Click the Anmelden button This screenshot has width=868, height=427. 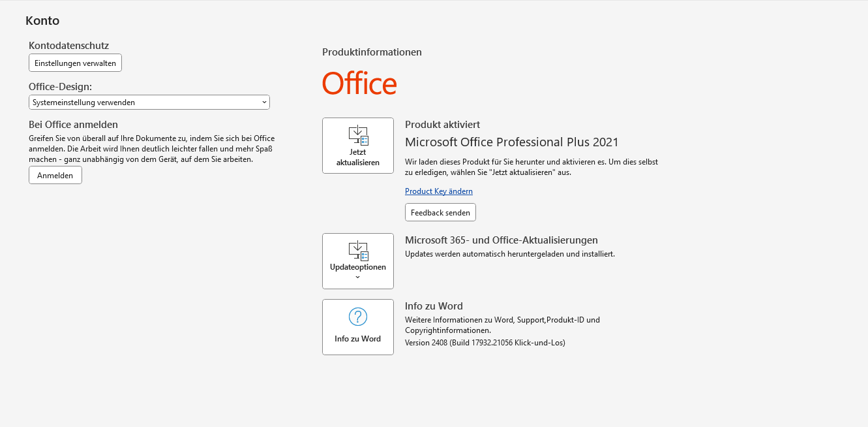55,176
